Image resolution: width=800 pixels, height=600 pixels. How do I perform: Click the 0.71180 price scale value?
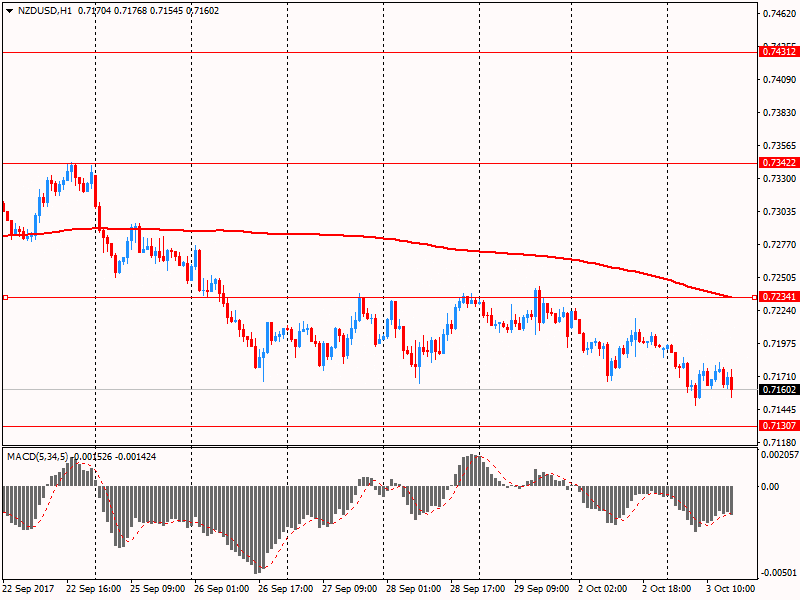[779, 442]
